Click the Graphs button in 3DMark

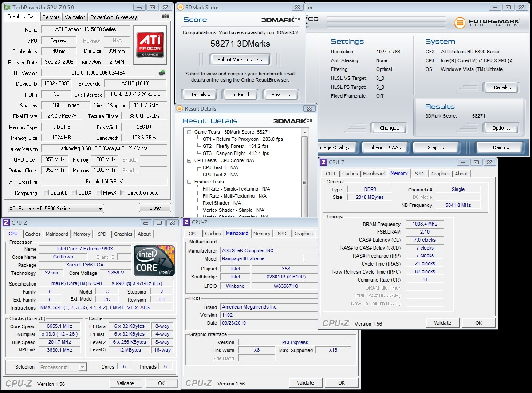click(437, 147)
